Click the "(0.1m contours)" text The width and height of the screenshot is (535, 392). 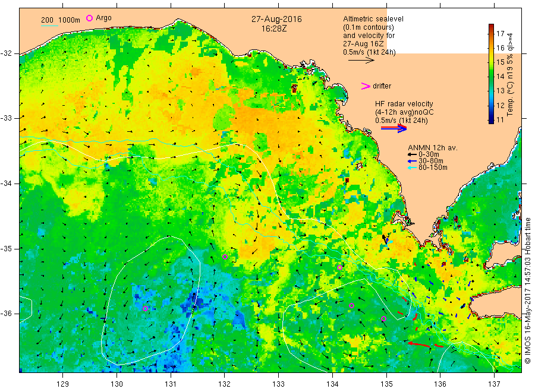pos(369,27)
